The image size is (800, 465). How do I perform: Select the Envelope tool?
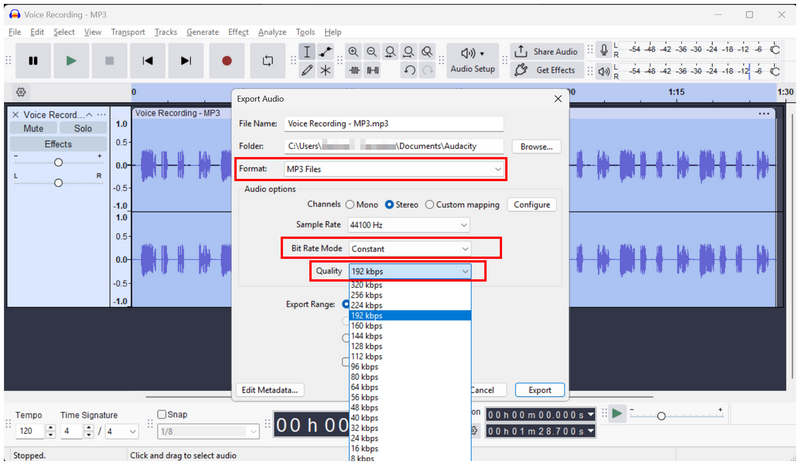[x=326, y=52]
